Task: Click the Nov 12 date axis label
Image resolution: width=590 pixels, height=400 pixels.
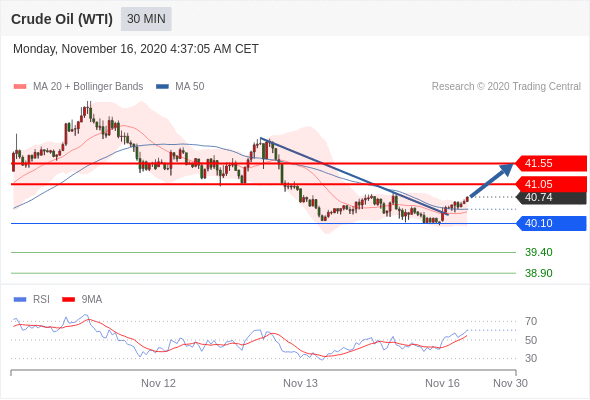Action: tap(158, 383)
